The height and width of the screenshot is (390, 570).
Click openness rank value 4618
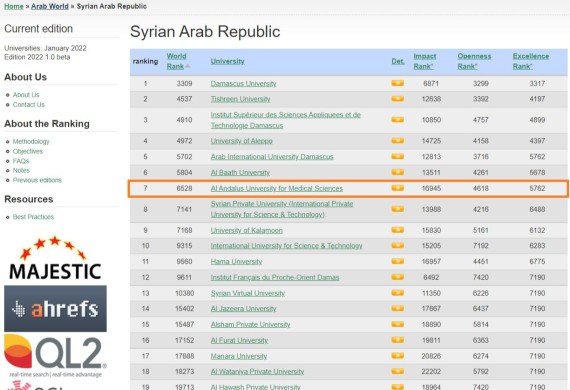point(481,188)
